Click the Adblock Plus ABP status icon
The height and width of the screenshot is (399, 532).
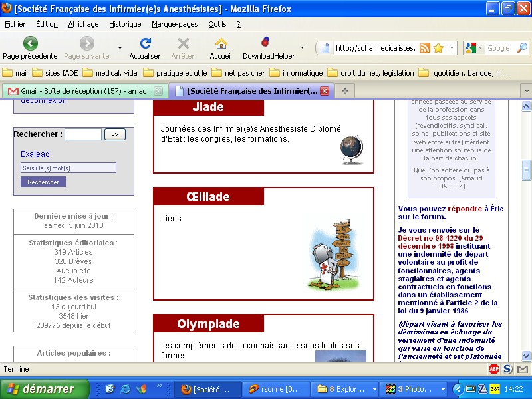coord(494,369)
